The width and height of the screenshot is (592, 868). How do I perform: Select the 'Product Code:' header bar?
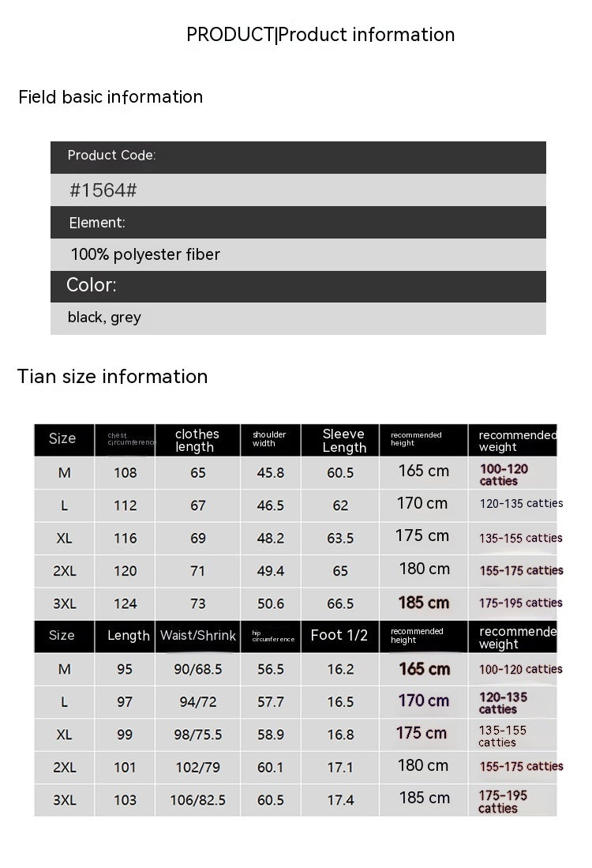click(x=298, y=156)
